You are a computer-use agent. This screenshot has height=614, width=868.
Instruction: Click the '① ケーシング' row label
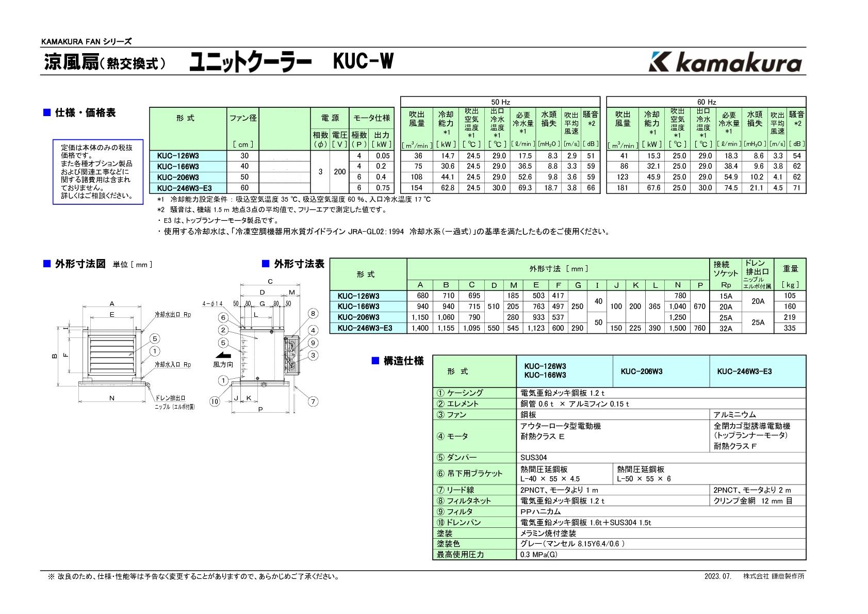pos(460,393)
